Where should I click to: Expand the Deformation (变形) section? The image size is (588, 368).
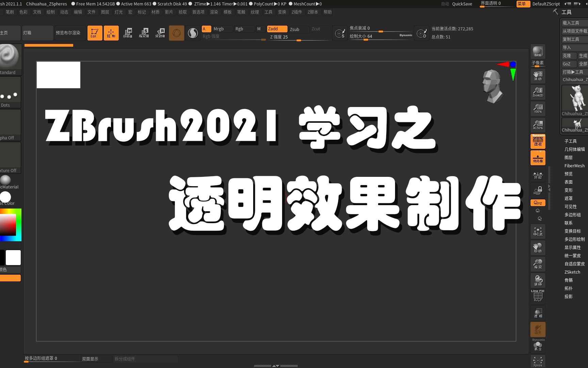(569, 190)
